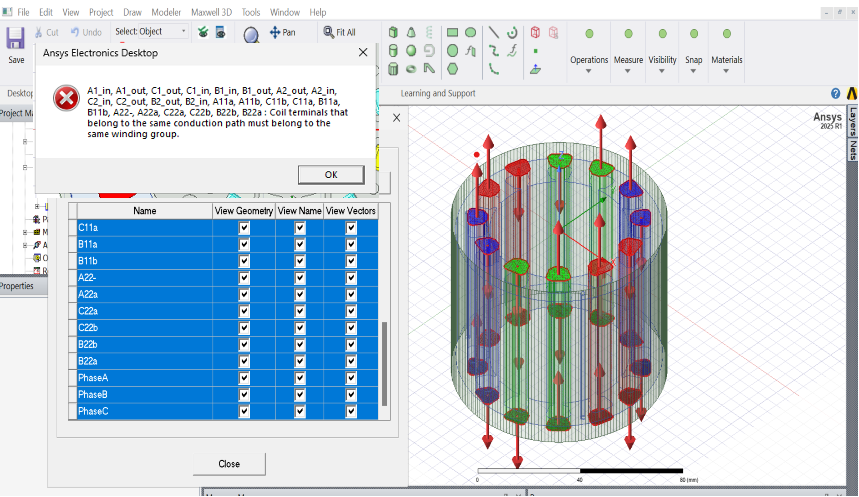859x497 pixels.
Task: Select the Draw Center Point Arc tool
Action: (x=512, y=32)
